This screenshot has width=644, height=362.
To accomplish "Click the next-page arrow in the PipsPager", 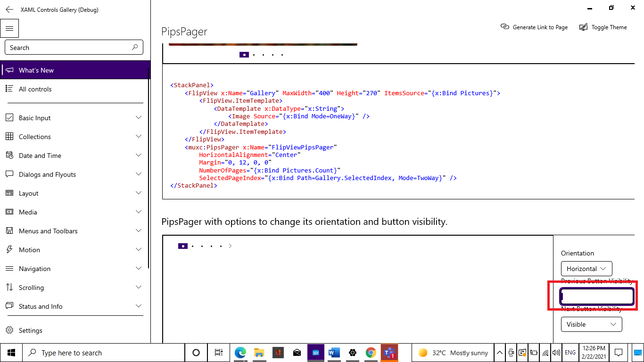I will (230, 246).
